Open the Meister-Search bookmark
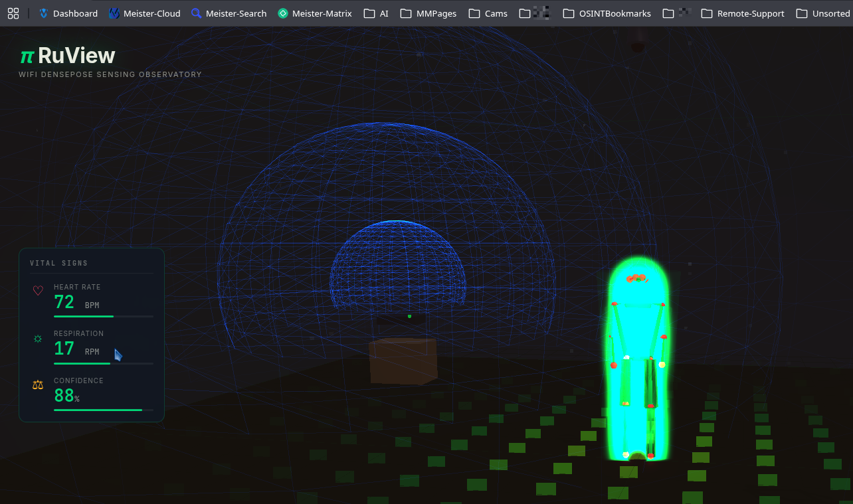The image size is (853, 504). click(x=229, y=13)
